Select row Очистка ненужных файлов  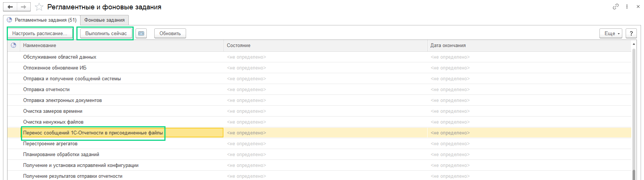319,122
